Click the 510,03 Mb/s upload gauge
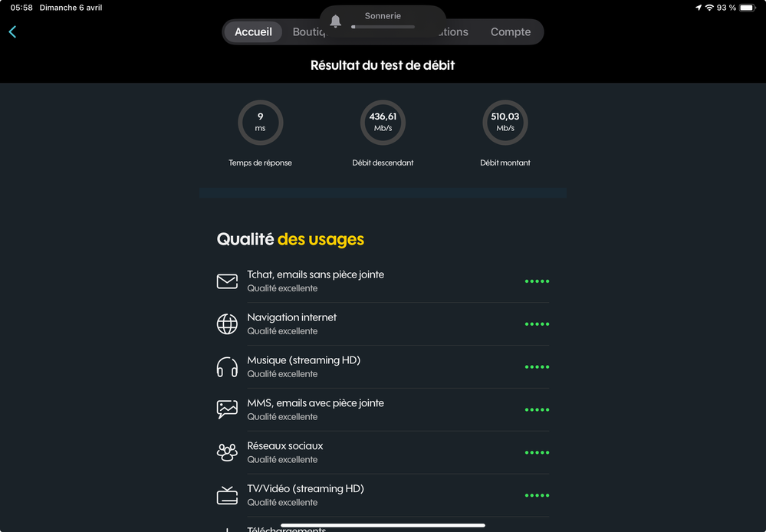The height and width of the screenshot is (532, 766). (505, 123)
